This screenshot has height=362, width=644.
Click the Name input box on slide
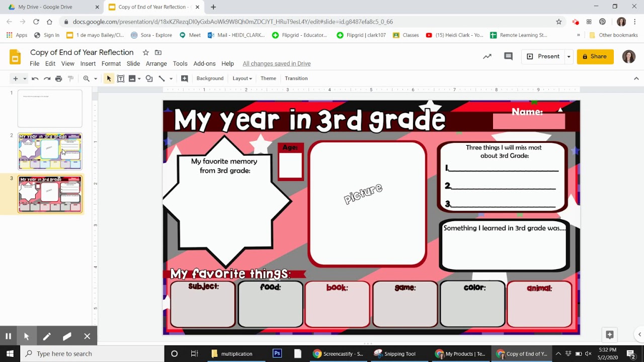[x=529, y=122]
